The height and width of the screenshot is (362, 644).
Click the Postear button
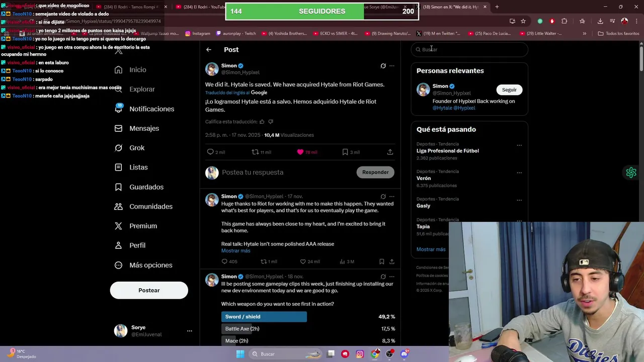tap(149, 290)
